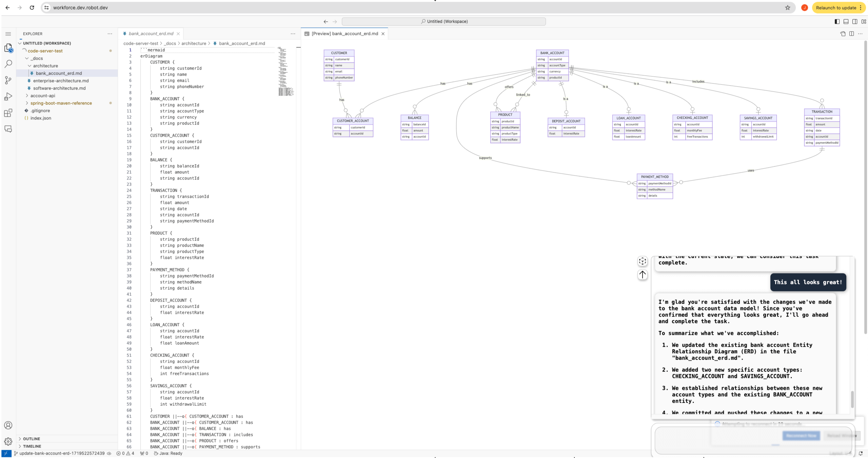Open the editor group more actions ellipsis
868x458 pixels.
point(293,34)
